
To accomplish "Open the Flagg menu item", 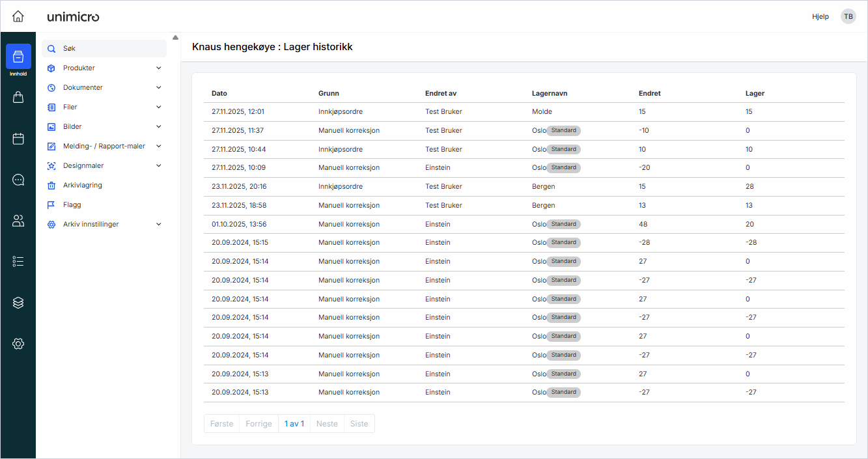I will click(72, 204).
